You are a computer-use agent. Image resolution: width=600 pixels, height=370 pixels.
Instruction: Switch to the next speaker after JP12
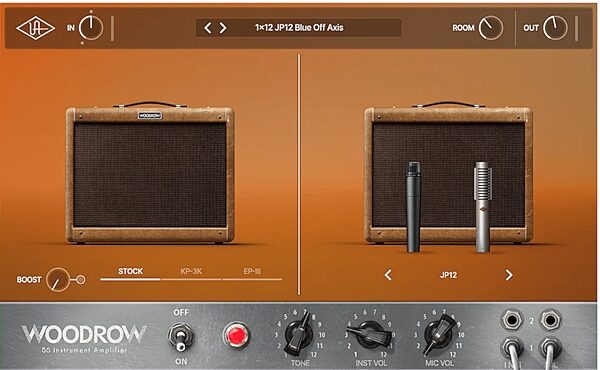[509, 275]
